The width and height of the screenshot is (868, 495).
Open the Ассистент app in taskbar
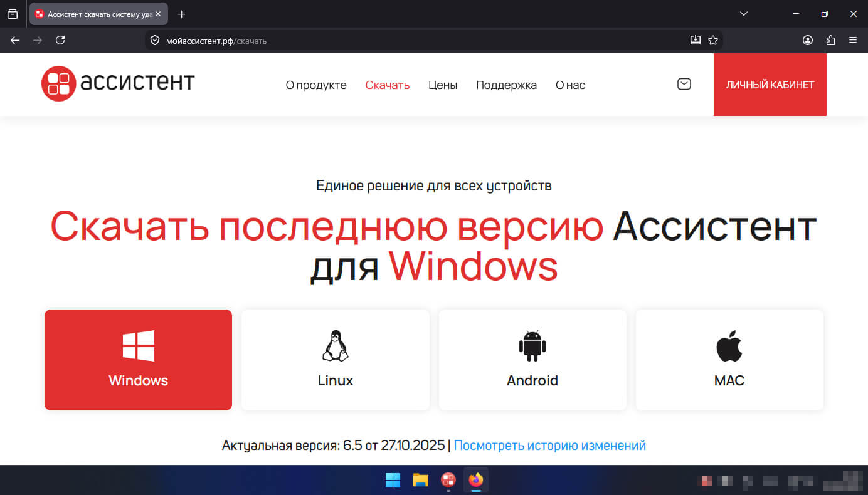(x=448, y=481)
